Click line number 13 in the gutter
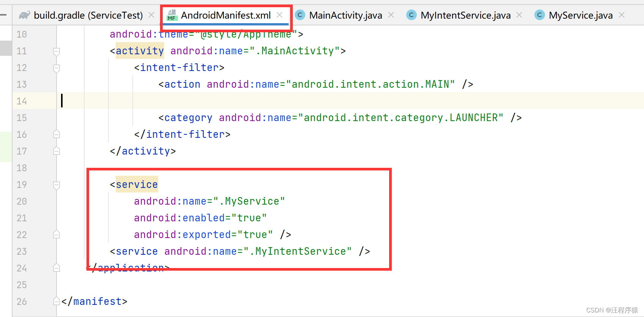The width and height of the screenshot is (644, 317). click(x=22, y=84)
